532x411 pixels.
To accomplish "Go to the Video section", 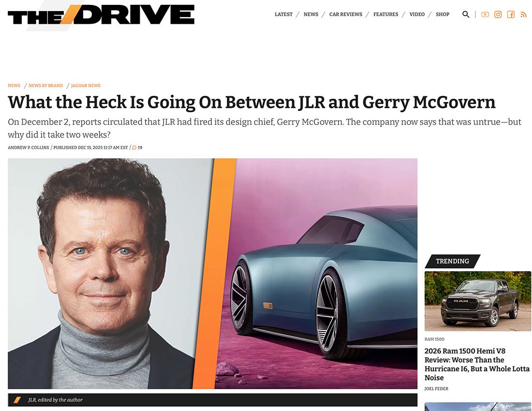I will [417, 14].
